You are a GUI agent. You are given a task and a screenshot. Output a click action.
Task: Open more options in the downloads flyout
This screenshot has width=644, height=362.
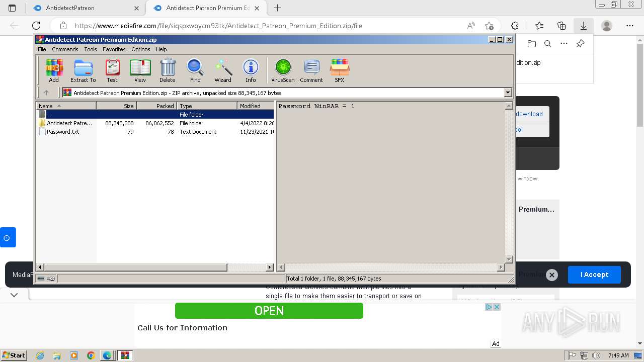[x=564, y=44]
